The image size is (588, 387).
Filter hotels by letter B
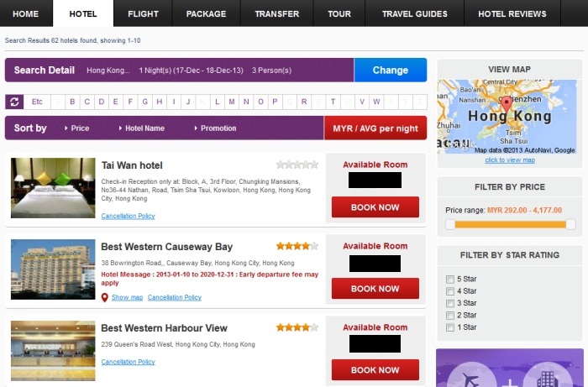72,102
